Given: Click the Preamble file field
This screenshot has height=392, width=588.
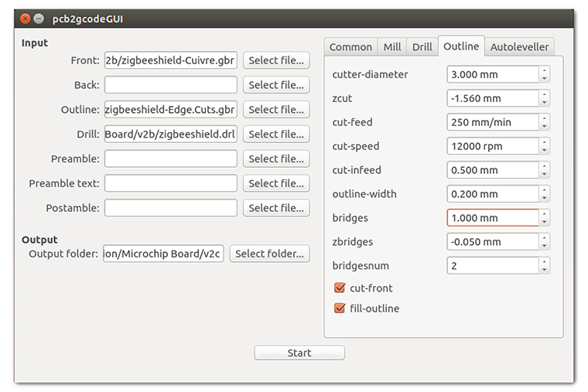Looking at the screenshot, I should coord(171,159).
